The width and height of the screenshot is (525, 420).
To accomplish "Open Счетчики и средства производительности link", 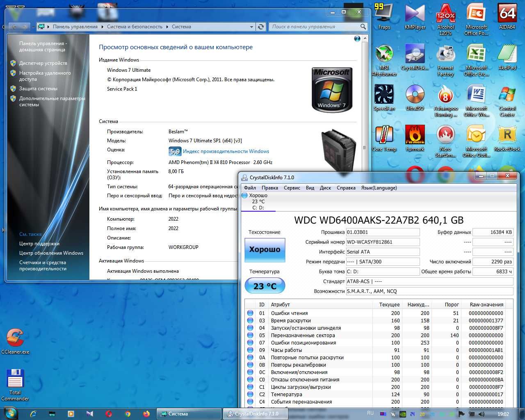I will click(43, 265).
